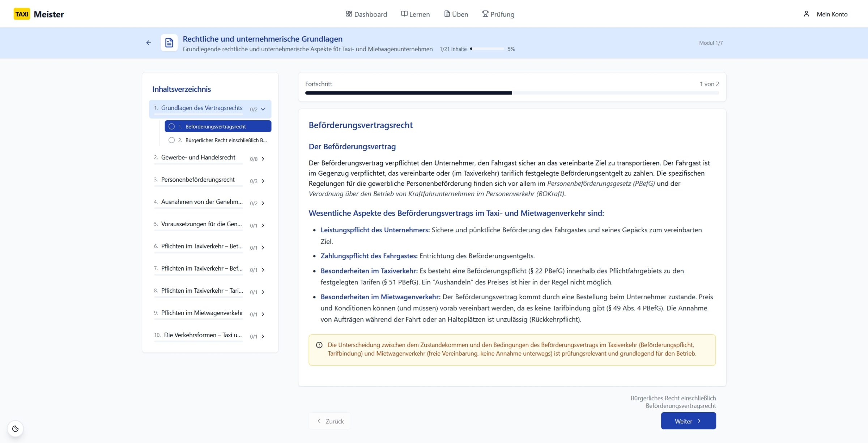Click the info icon in yellow notice box
The height and width of the screenshot is (443, 868).
(319, 345)
